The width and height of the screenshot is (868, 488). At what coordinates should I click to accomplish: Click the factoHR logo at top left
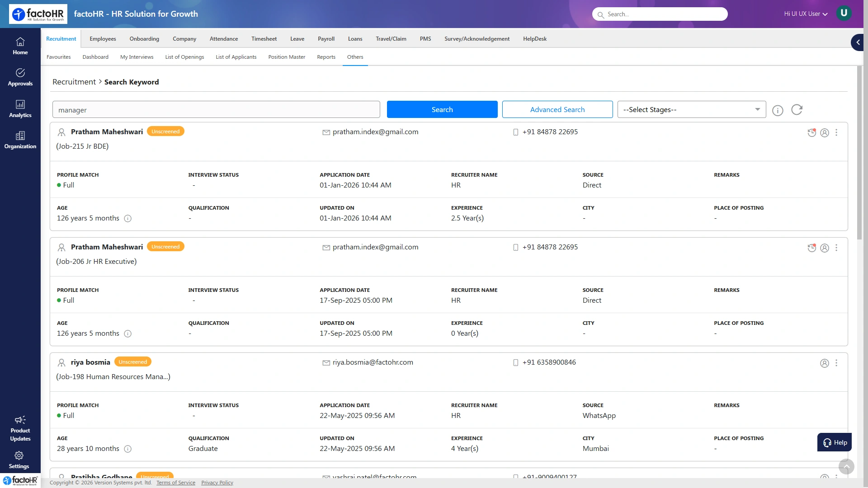(x=38, y=14)
